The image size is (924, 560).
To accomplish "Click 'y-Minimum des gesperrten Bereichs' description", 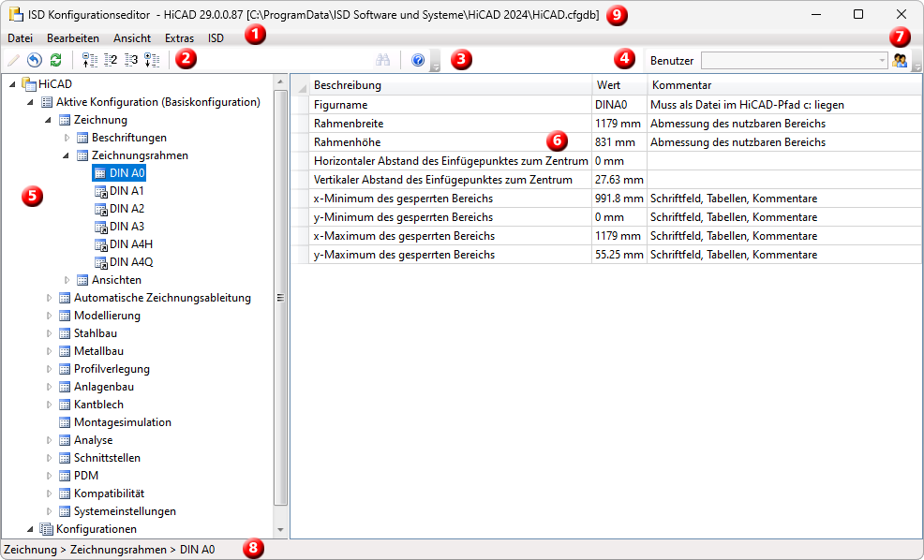I will coord(403,217).
